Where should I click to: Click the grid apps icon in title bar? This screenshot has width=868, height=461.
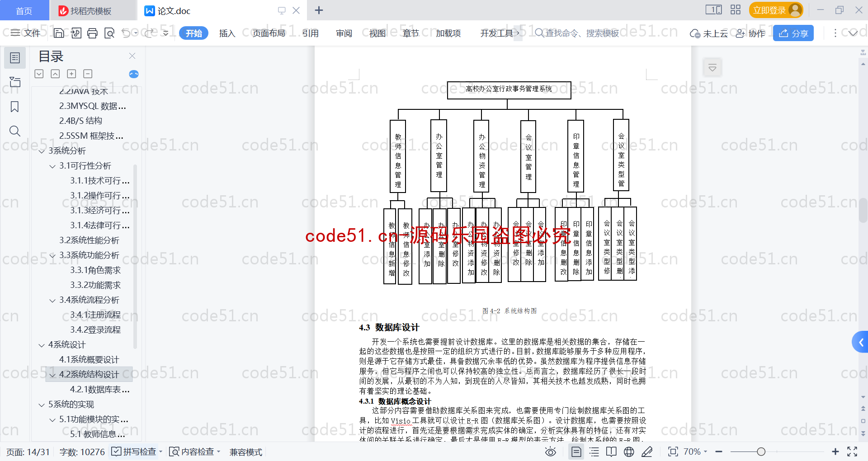(736, 10)
